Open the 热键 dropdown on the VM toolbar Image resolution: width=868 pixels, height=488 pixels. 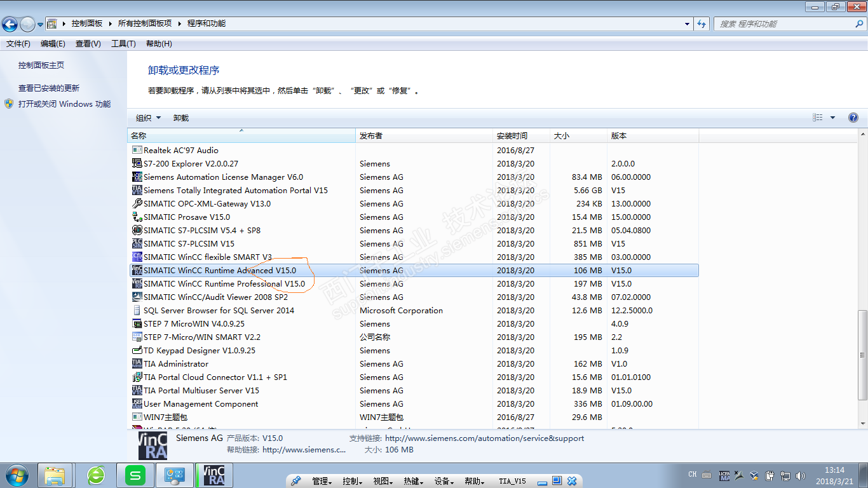[x=414, y=482]
